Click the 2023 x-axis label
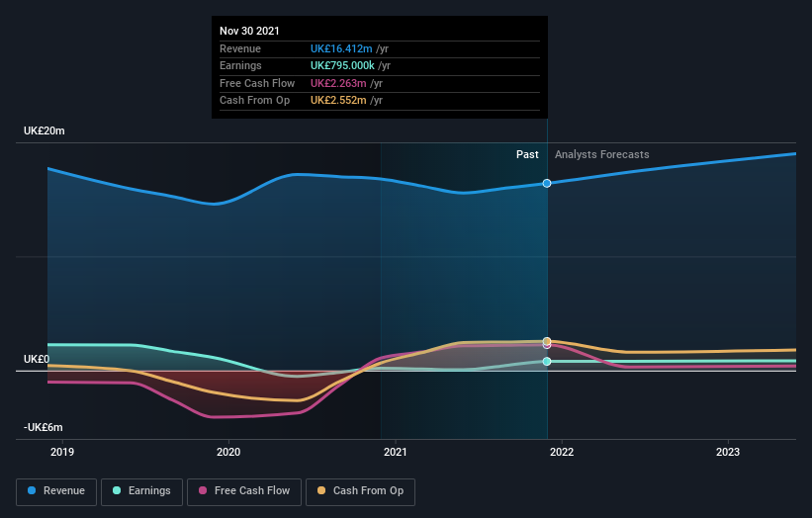Image resolution: width=812 pixels, height=518 pixels. pos(728,452)
